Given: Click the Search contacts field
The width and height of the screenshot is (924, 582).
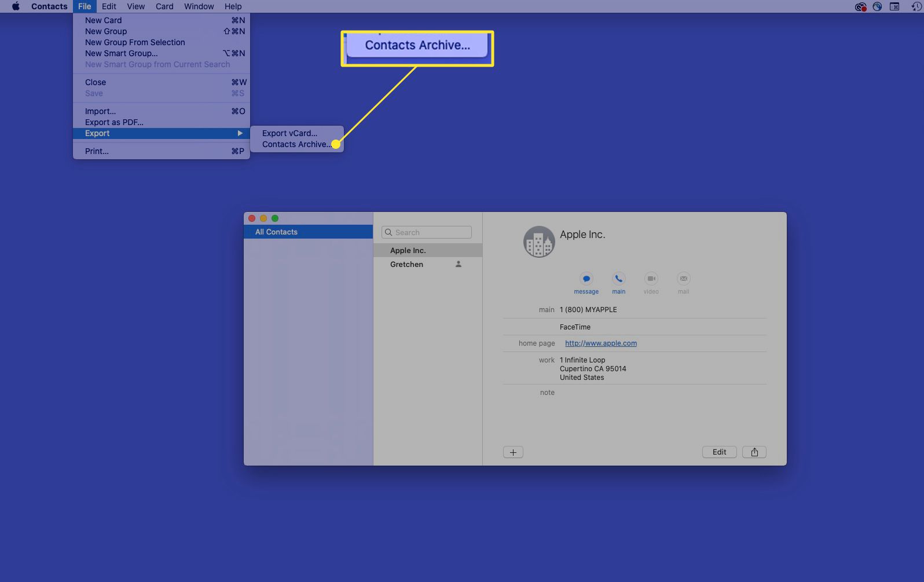Looking at the screenshot, I should tap(427, 232).
